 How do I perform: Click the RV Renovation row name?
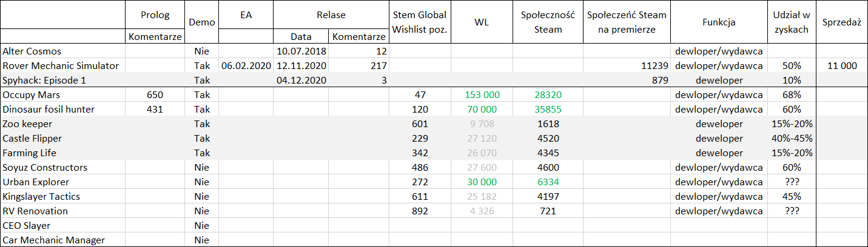click(x=35, y=211)
